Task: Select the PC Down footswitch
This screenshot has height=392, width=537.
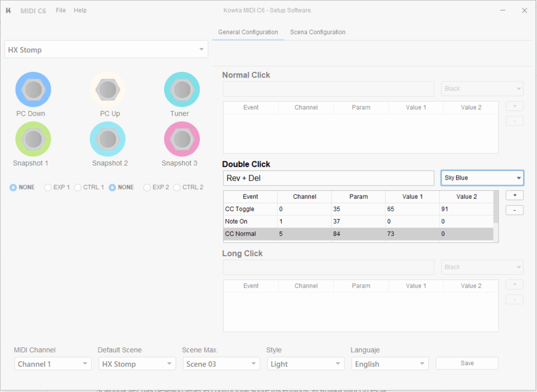Action: coord(33,90)
